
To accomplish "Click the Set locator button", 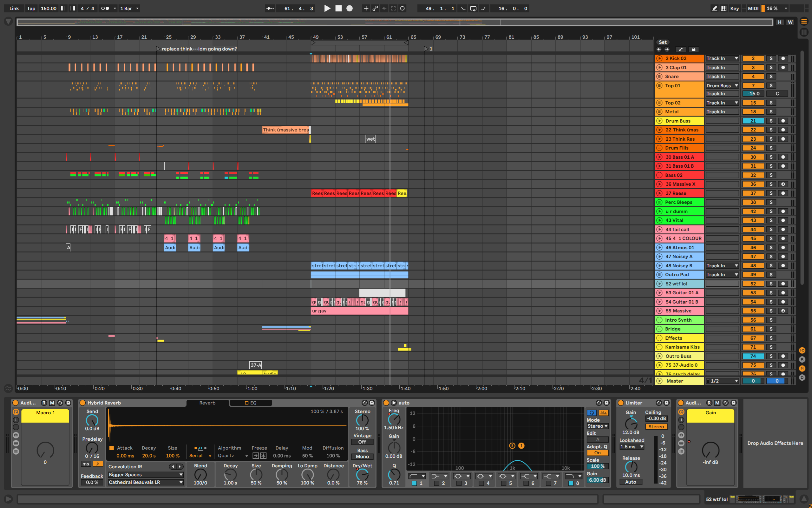I will pos(662,42).
